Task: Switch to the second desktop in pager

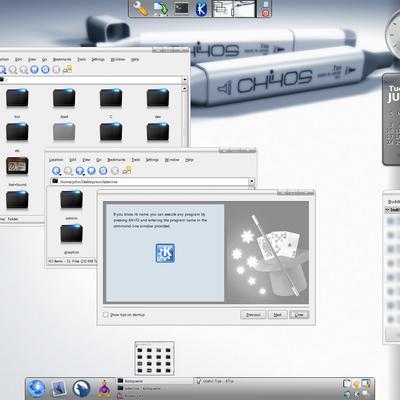Action: (245, 9)
